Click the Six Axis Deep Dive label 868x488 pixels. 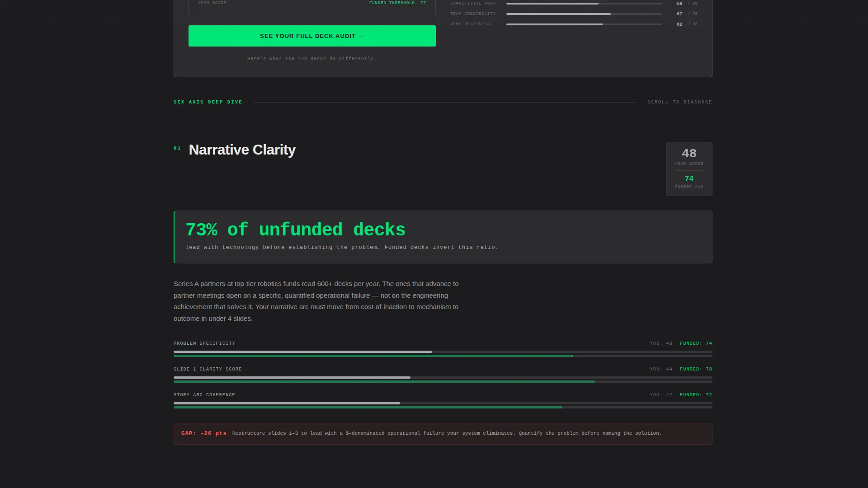pos(208,102)
